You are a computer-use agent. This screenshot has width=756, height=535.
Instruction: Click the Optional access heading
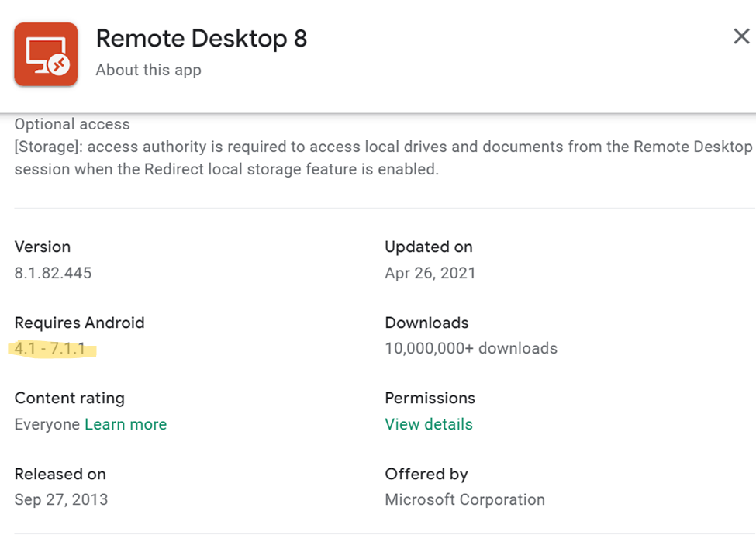pyautogui.click(x=72, y=124)
